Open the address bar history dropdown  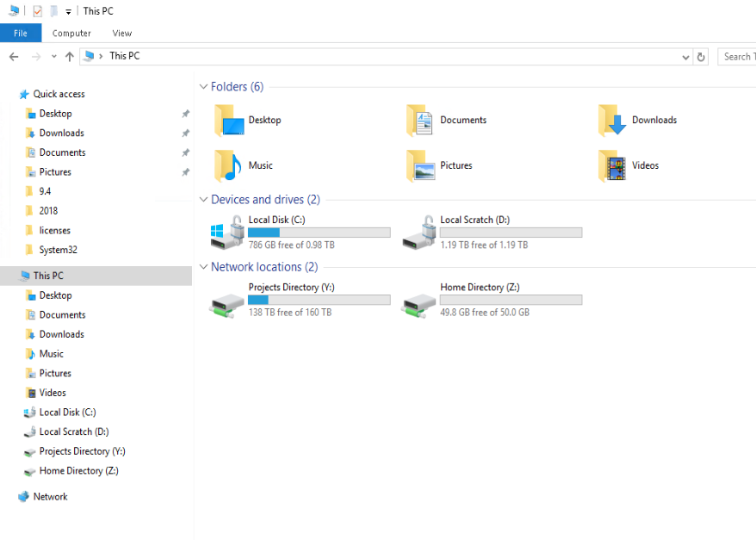[x=685, y=58]
